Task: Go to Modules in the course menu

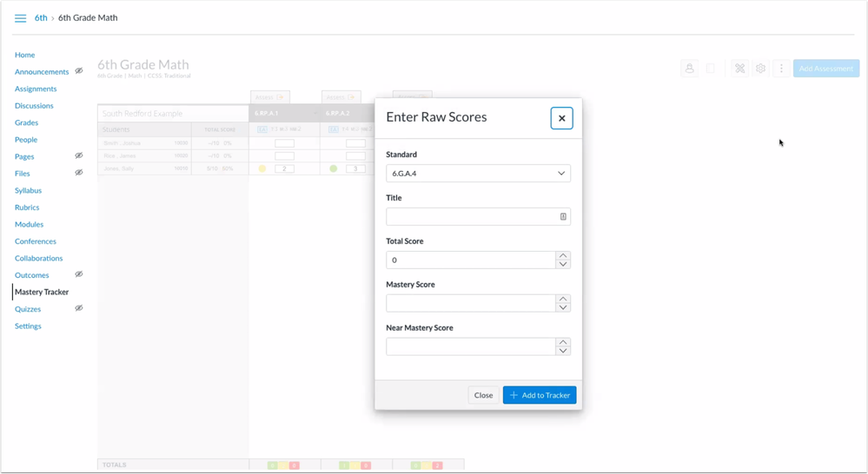Action: (x=29, y=224)
